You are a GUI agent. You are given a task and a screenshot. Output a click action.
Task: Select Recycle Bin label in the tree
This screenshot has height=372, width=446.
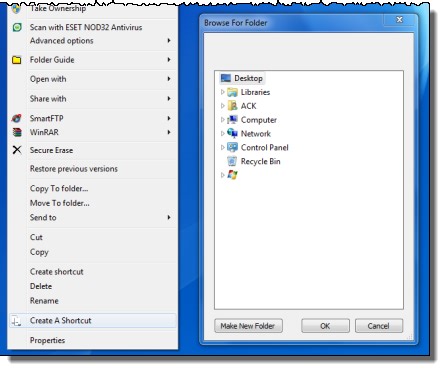[x=260, y=162]
